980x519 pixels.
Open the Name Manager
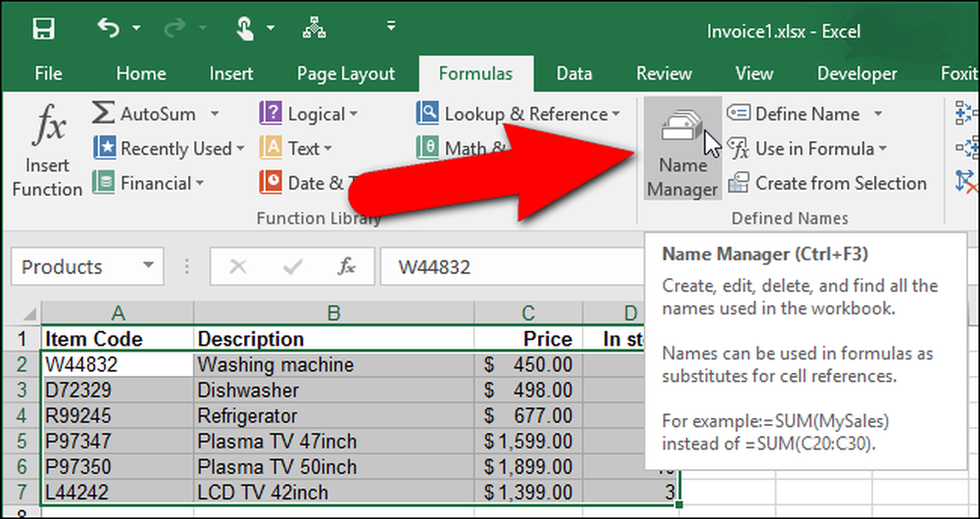pyautogui.click(x=682, y=149)
